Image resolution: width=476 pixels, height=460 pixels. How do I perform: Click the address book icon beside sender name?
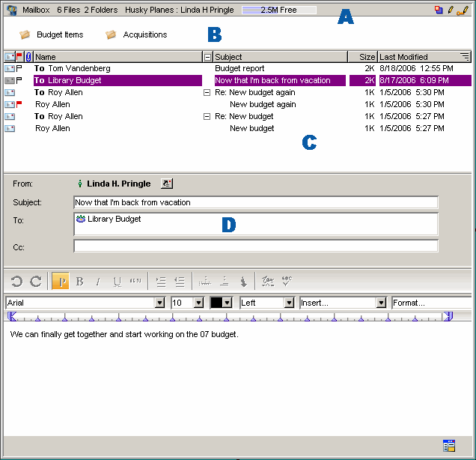click(x=166, y=184)
